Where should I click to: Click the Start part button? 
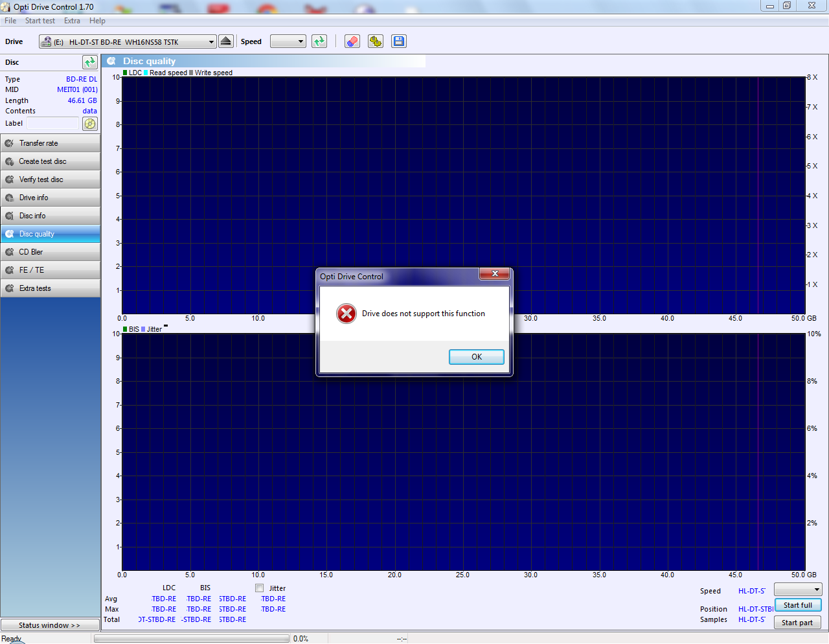click(x=798, y=623)
